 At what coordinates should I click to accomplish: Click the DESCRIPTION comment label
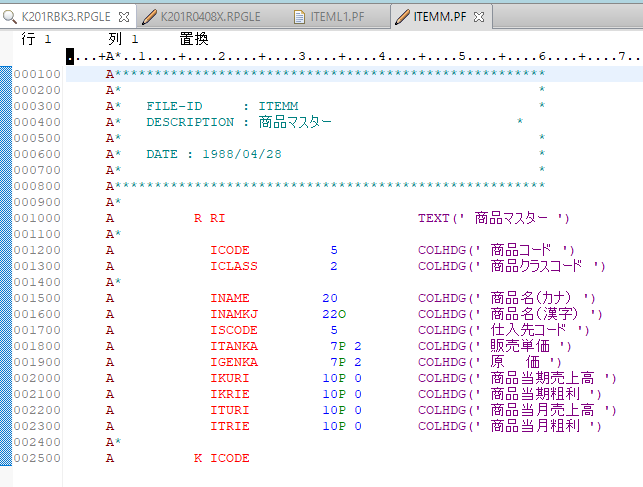190,122
